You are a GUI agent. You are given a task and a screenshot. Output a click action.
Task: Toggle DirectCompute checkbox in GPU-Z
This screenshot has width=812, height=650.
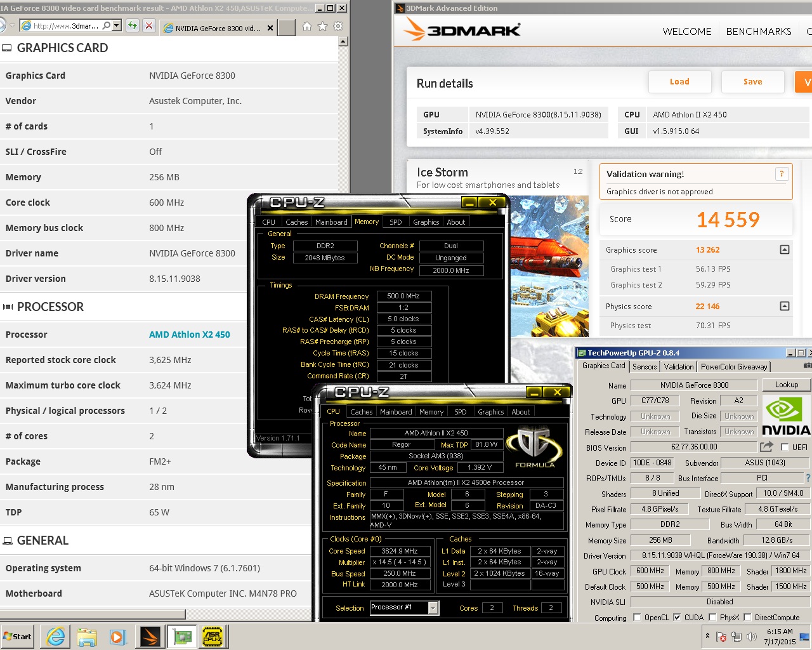pyautogui.click(x=747, y=618)
